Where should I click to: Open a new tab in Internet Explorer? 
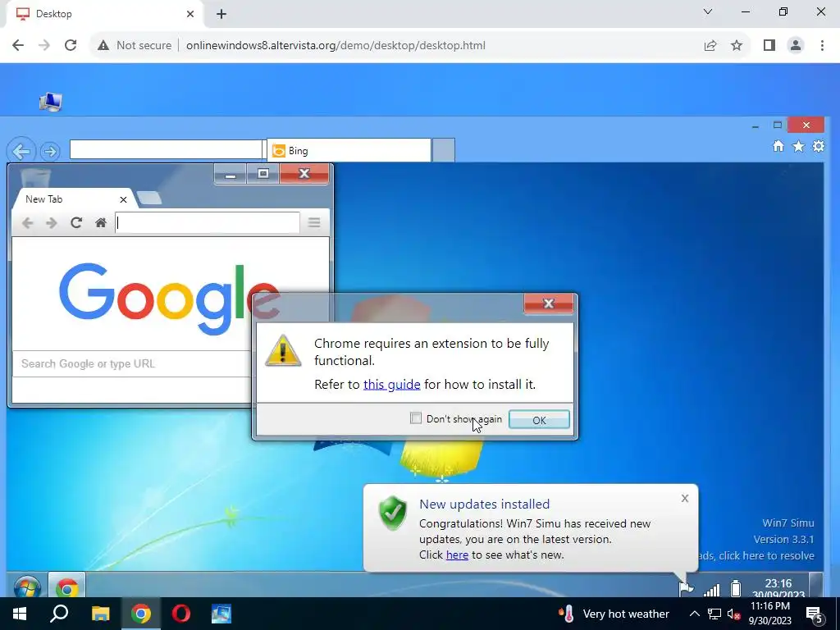click(444, 150)
